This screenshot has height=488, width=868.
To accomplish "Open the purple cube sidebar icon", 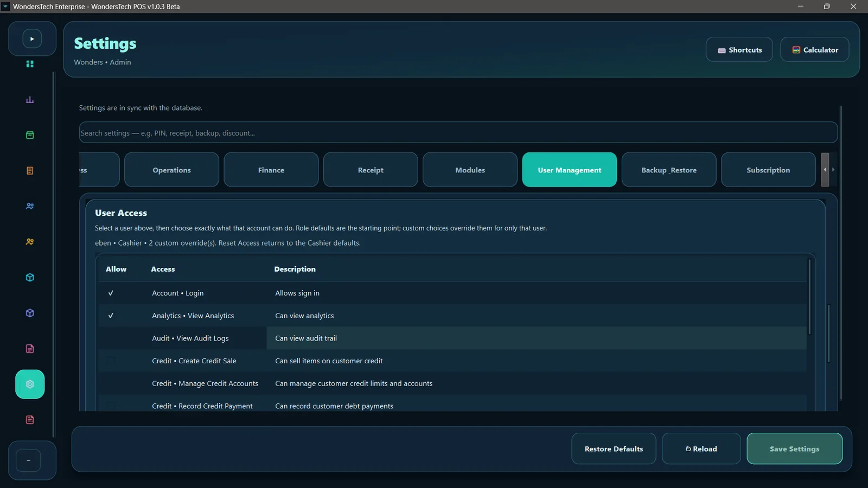I will [x=30, y=313].
